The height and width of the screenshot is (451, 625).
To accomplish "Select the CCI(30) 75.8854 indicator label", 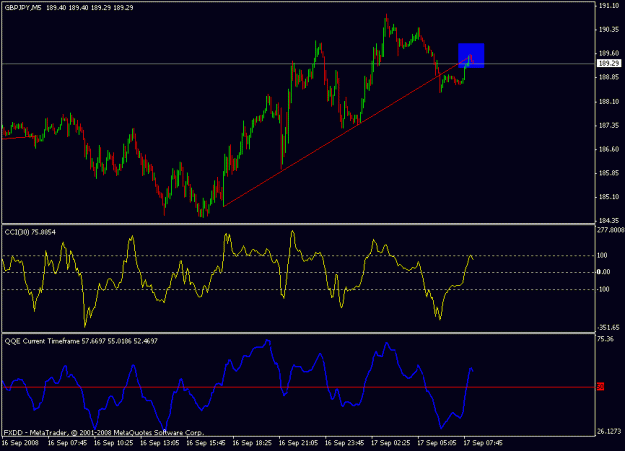I will pyautogui.click(x=30, y=232).
